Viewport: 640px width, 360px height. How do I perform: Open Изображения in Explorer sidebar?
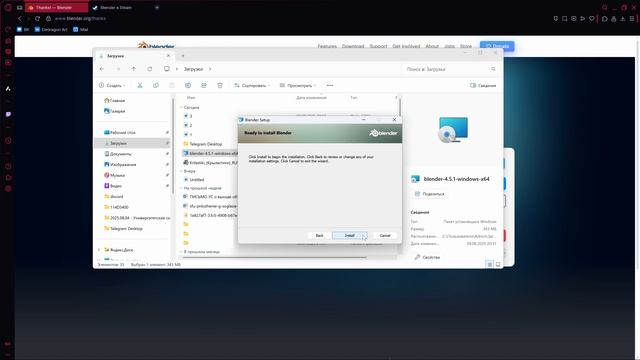pos(120,164)
